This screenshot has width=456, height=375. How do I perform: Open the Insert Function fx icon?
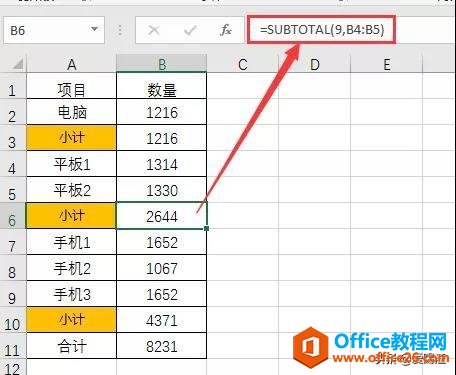click(226, 30)
